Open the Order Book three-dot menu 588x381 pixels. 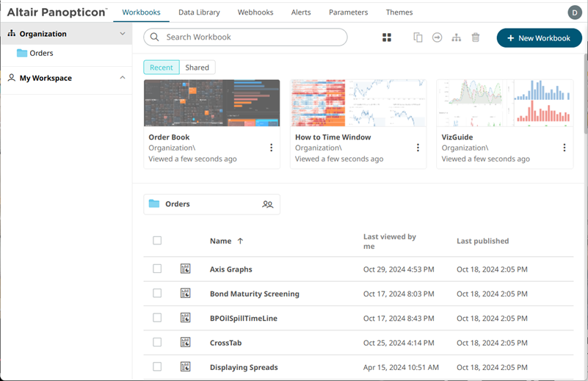271,148
